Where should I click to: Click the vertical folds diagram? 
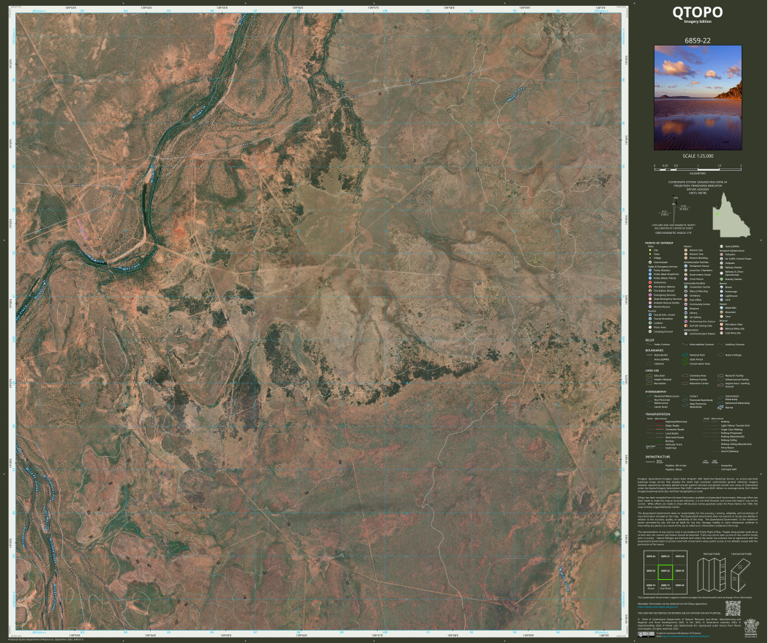point(711,575)
